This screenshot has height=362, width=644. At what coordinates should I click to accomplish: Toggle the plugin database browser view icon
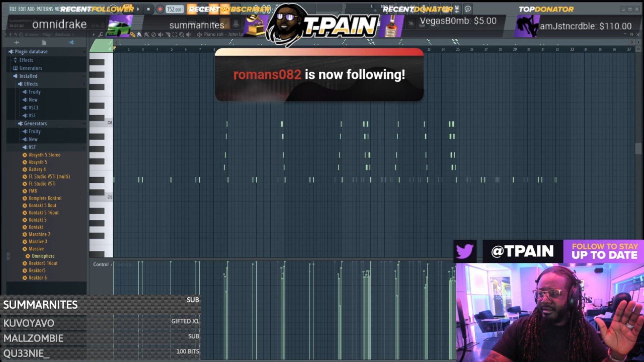pos(71,42)
